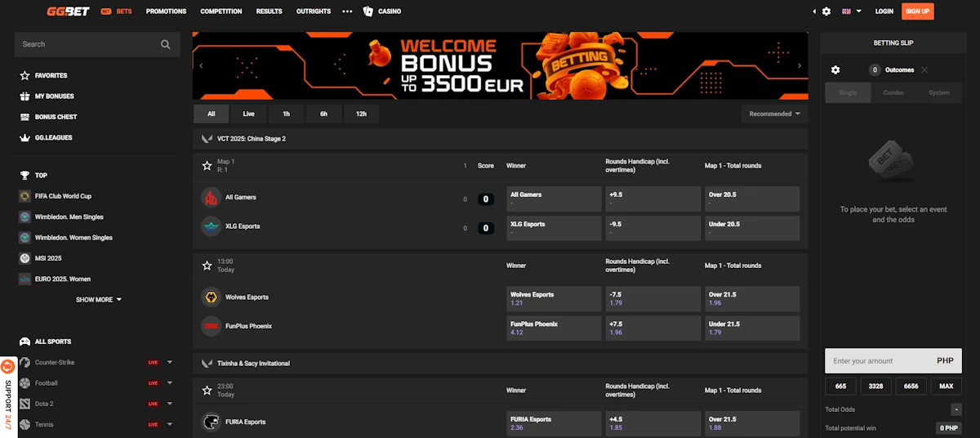Viewport: 980px width, 438px height.
Task: Click the Enter your amount field
Action: [x=893, y=360]
